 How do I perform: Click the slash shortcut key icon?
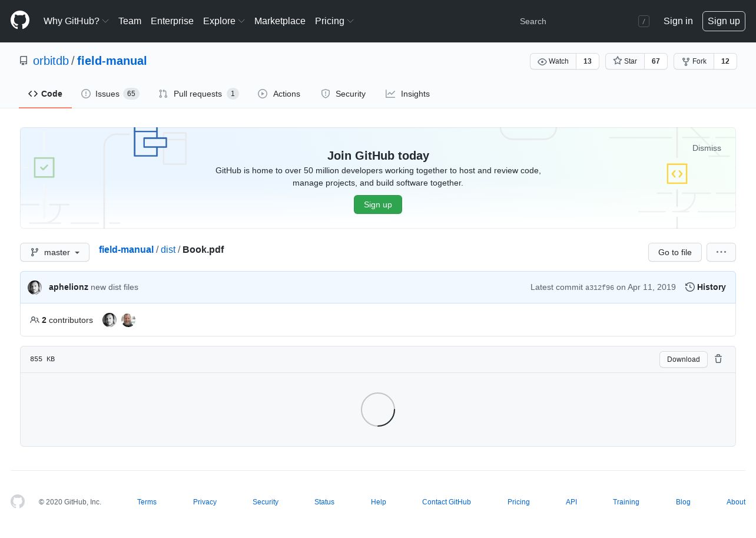644,21
